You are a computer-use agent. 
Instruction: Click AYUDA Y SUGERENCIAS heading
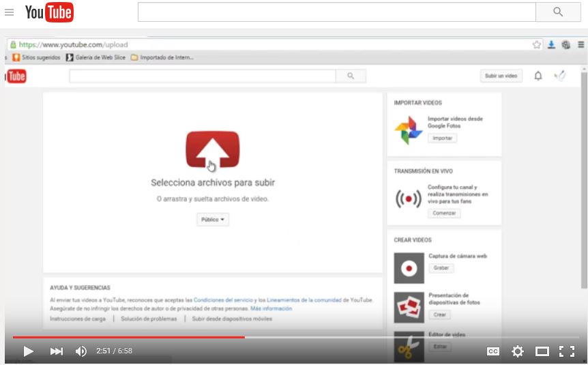pyautogui.click(x=80, y=288)
